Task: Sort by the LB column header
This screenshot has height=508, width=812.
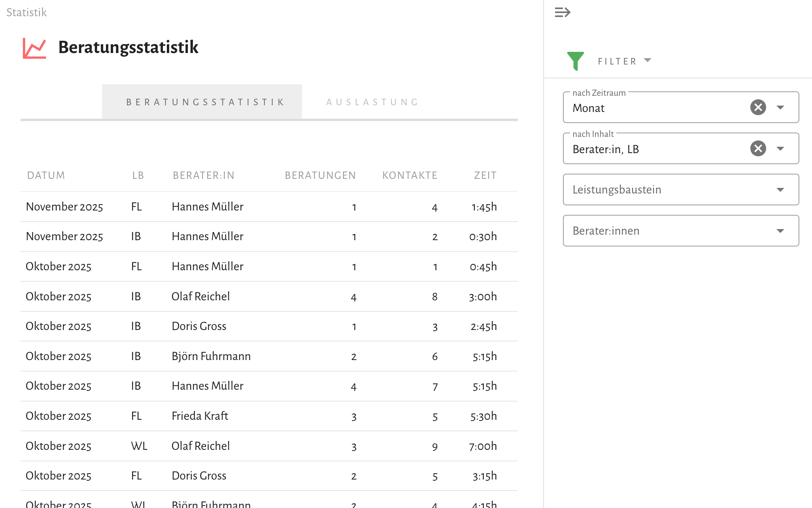Action: [x=138, y=175]
